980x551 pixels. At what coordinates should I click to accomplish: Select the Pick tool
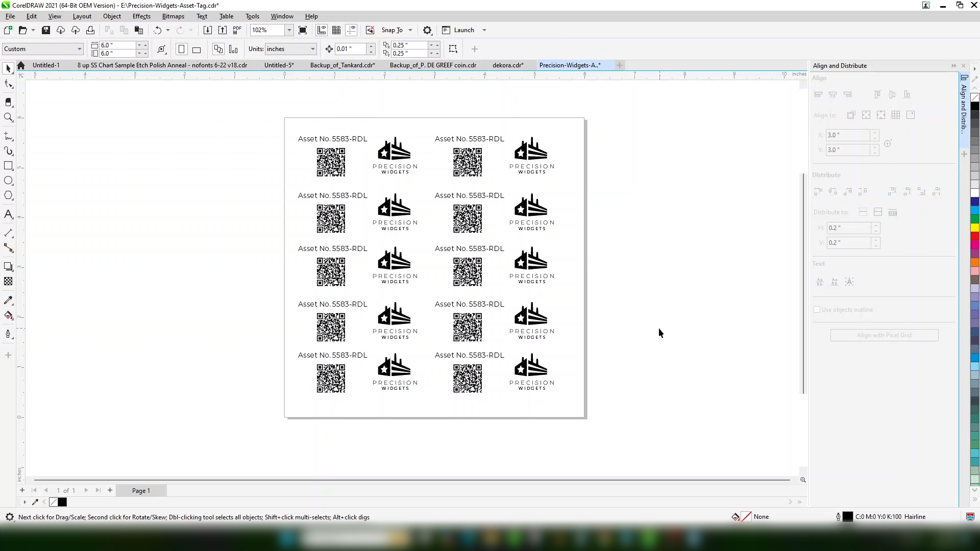(x=8, y=68)
